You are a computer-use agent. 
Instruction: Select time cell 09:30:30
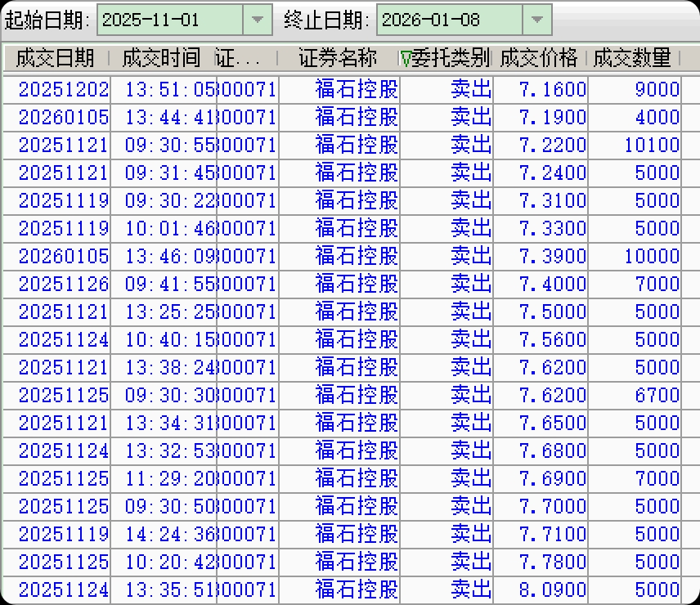(x=164, y=396)
